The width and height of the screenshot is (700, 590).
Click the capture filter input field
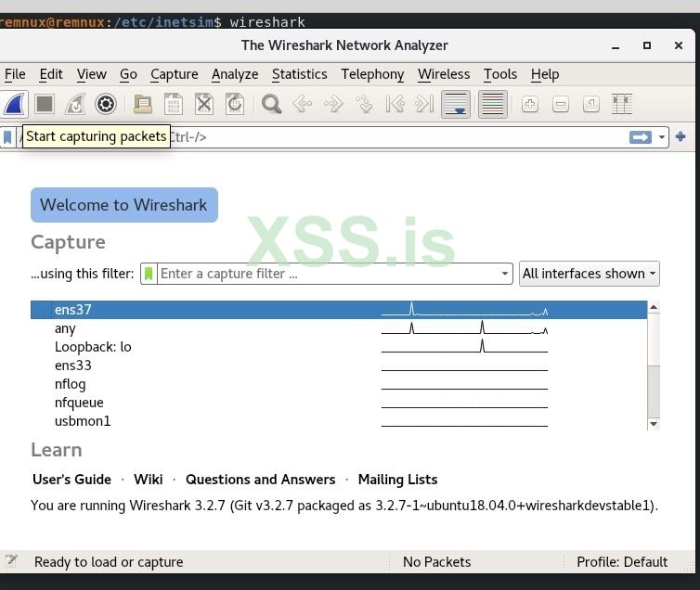328,274
